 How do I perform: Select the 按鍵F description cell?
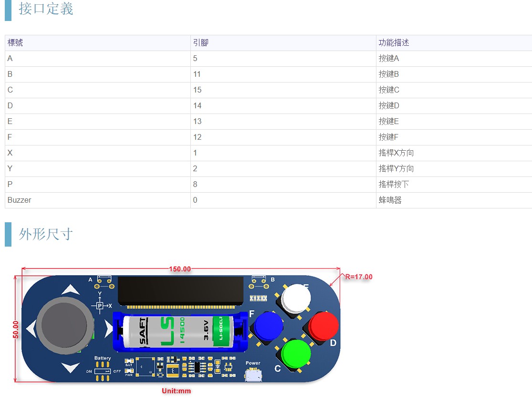454,137
